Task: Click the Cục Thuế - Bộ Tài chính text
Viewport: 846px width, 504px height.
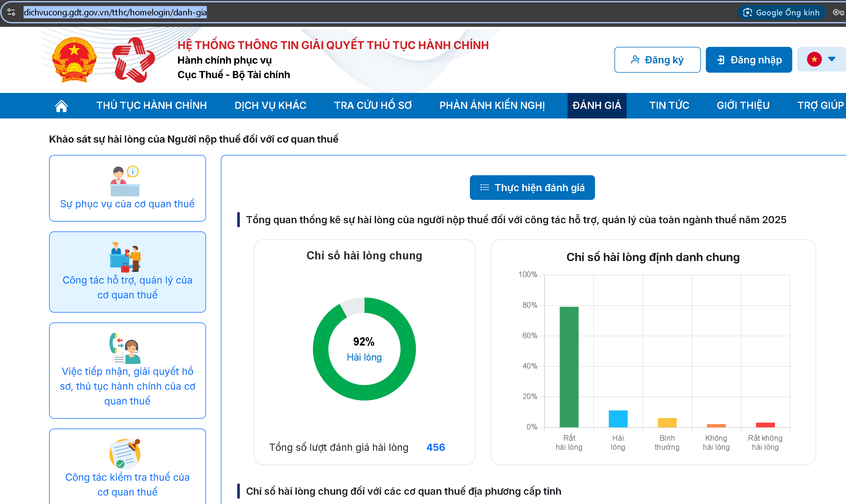Action: click(233, 75)
